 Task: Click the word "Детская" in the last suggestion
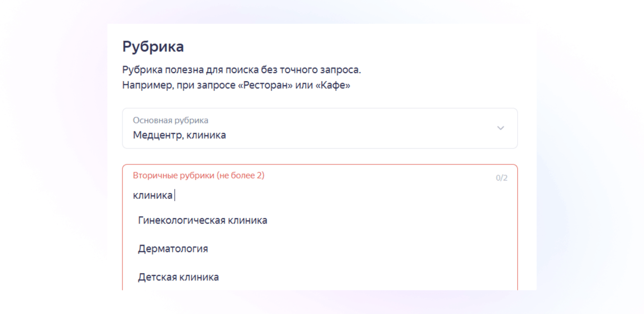pyautogui.click(x=156, y=278)
